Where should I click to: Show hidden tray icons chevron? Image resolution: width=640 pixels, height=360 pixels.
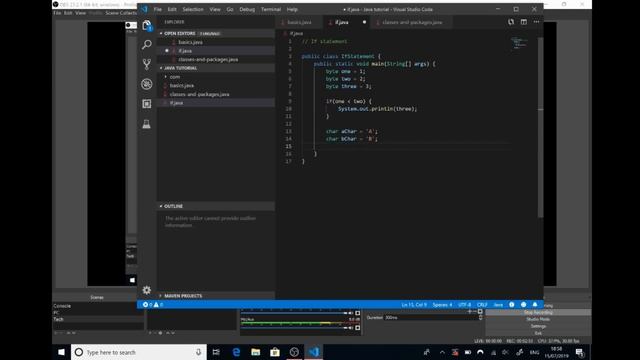442,352
